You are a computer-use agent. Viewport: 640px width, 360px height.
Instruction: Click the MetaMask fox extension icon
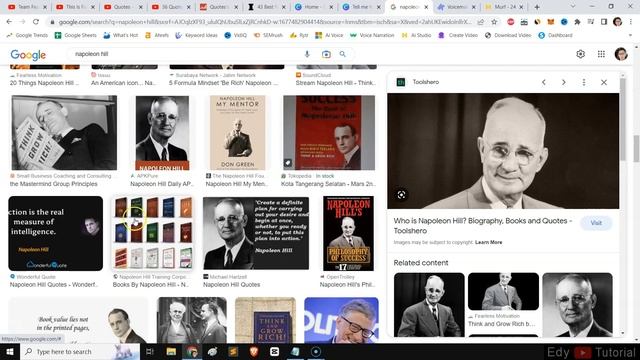(x=551, y=22)
